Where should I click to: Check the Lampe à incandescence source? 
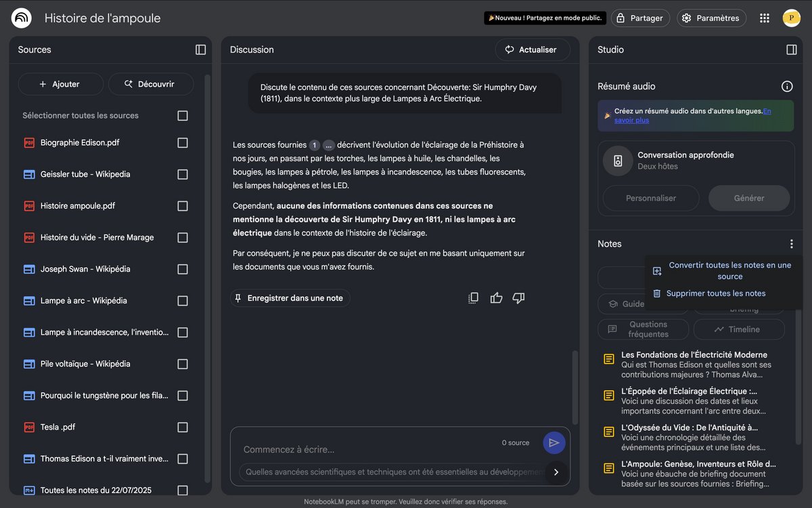coord(183,333)
